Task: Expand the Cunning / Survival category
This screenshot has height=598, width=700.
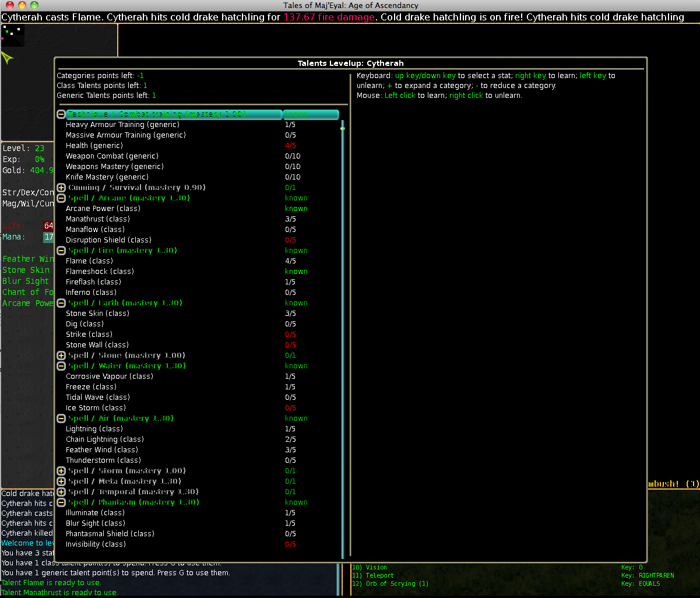Action: pos(61,188)
